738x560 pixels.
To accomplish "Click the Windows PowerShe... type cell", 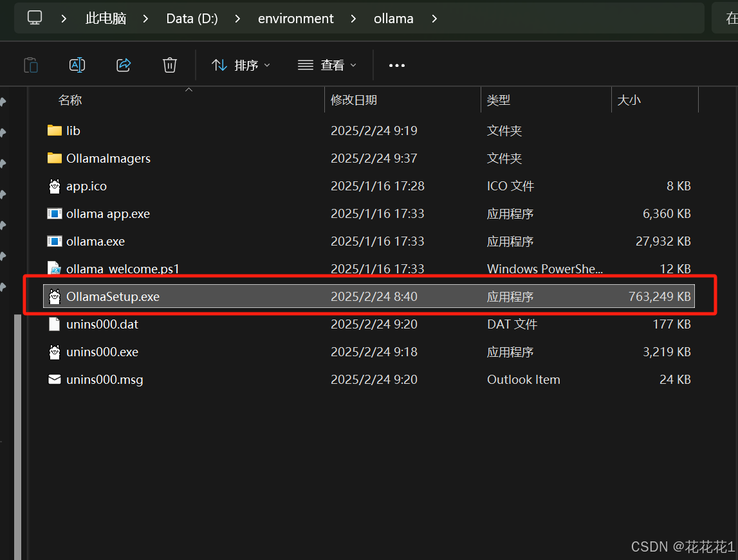I will point(544,269).
